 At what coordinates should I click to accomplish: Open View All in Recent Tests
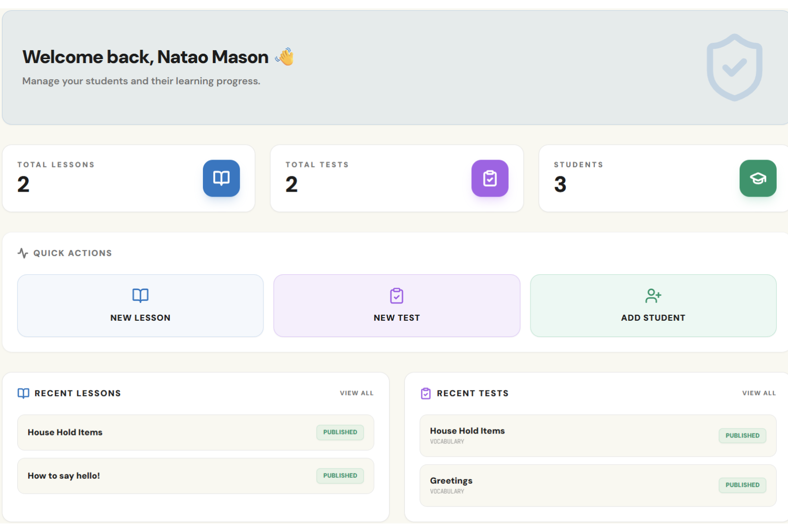(x=758, y=393)
